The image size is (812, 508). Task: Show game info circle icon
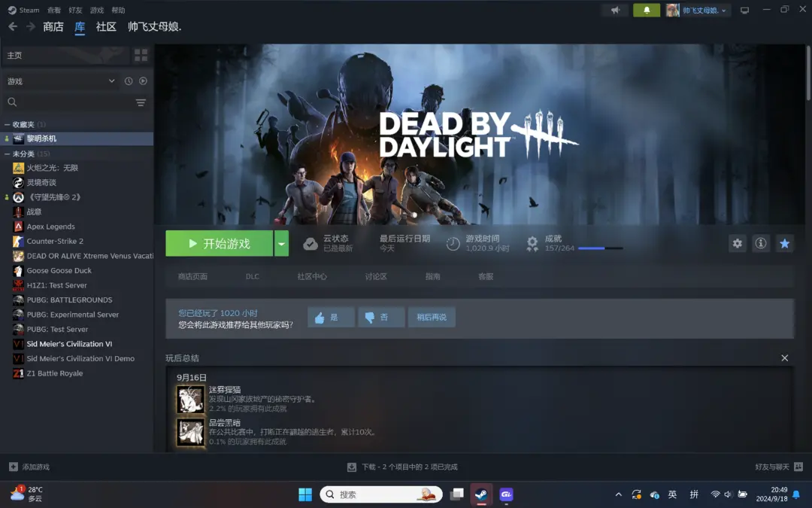[761, 243]
